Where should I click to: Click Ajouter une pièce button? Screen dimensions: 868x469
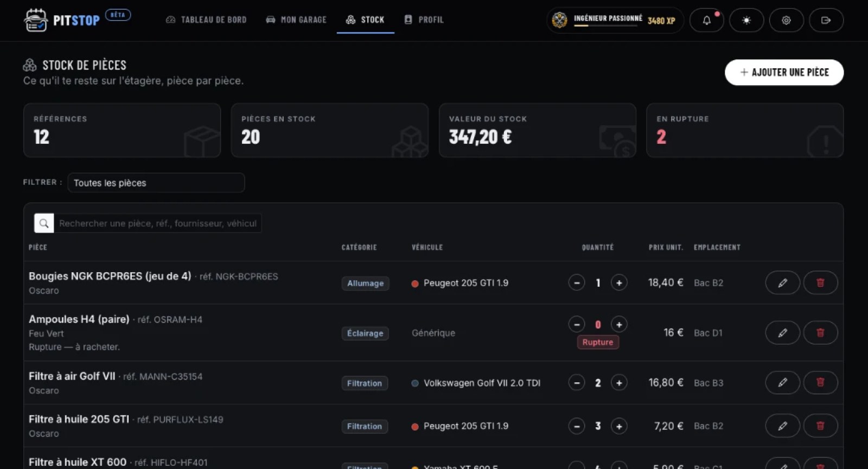(x=784, y=72)
